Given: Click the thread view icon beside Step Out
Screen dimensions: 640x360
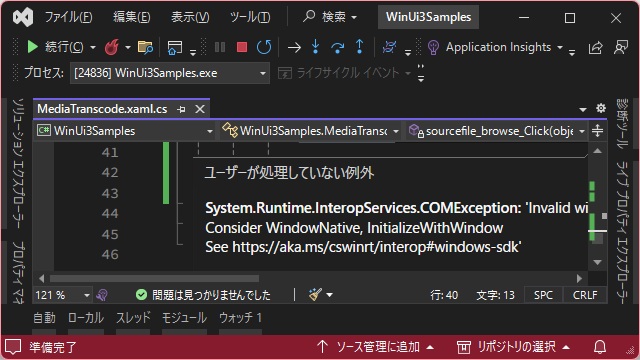Looking at the screenshot, I should coord(390,47).
